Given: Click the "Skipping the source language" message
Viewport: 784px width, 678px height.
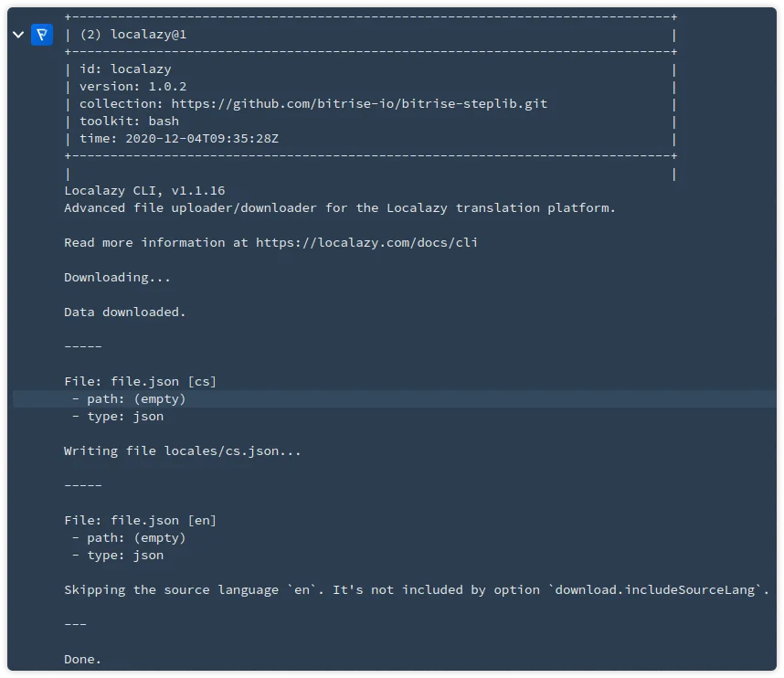Looking at the screenshot, I should 416,589.
